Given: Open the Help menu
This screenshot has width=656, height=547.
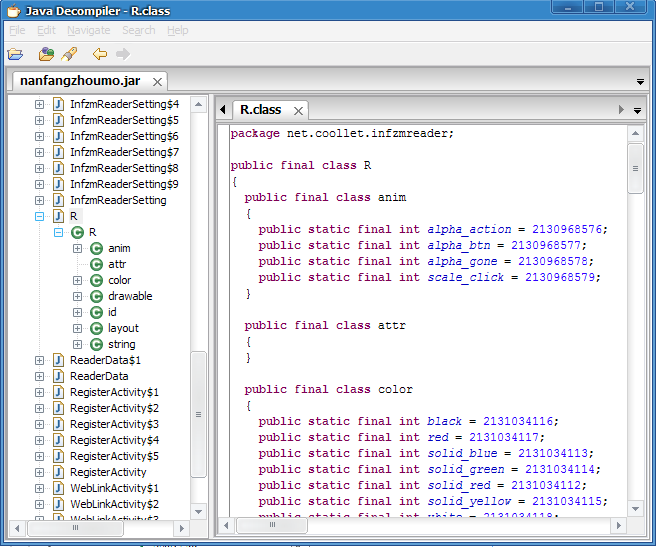Looking at the screenshot, I should coord(178,31).
